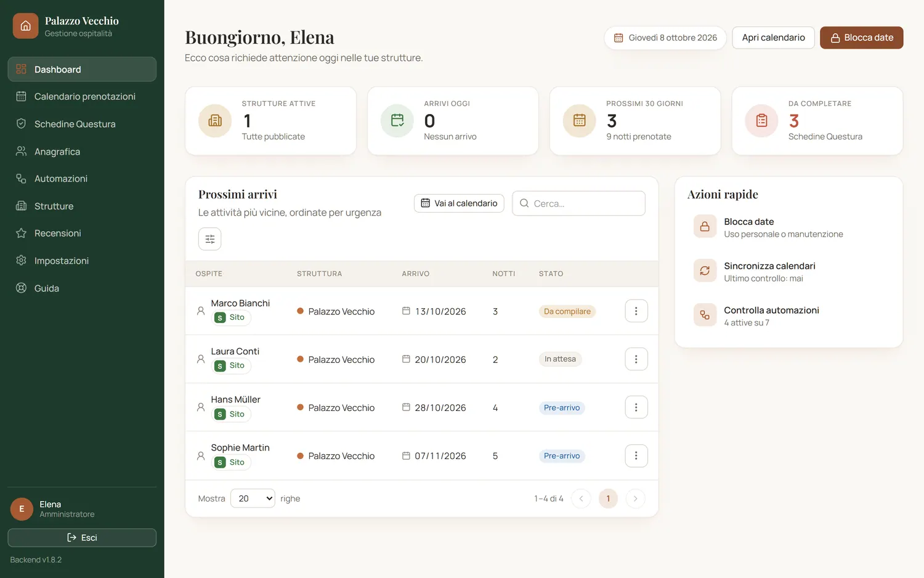Image resolution: width=924 pixels, height=578 pixels.
Task: Open Strutture in the sidebar
Action: [82, 206]
